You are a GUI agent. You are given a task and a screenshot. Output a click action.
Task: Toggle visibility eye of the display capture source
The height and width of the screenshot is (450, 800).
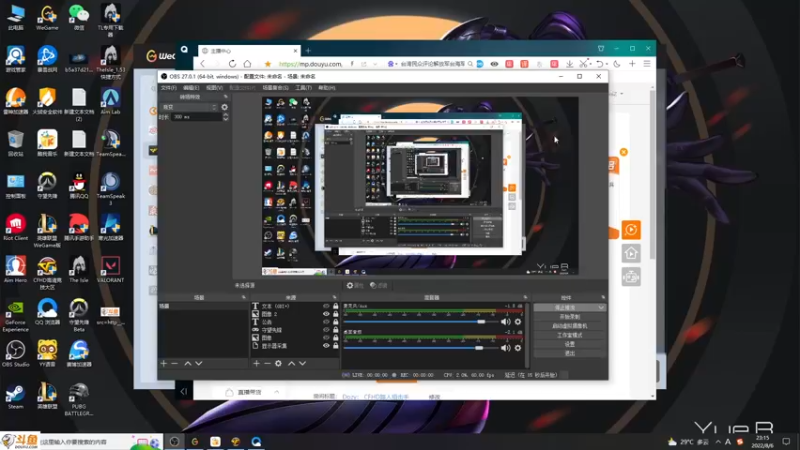coord(326,346)
